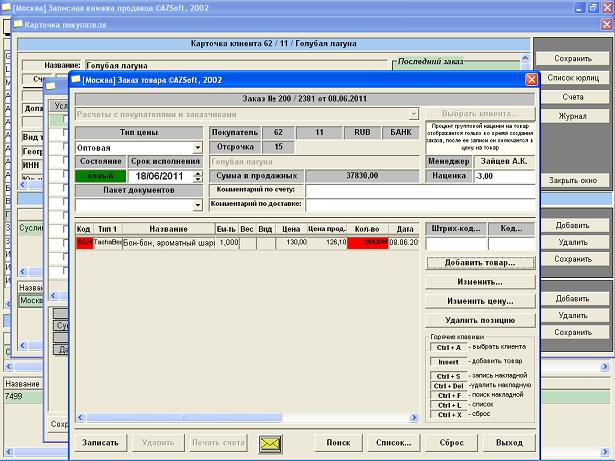Click Добавить товар... button
Viewport: 615px width, 461px height.
(480, 263)
